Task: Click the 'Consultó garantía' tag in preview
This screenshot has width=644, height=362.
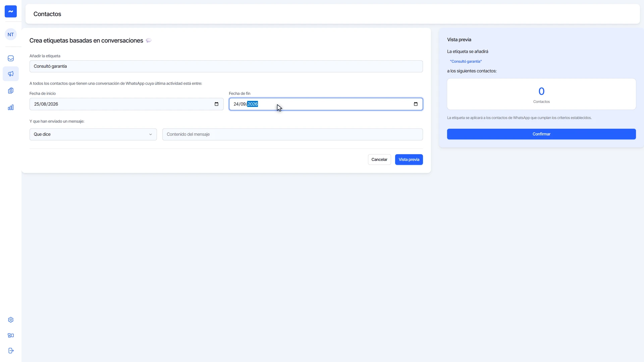Action: [x=466, y=61]
